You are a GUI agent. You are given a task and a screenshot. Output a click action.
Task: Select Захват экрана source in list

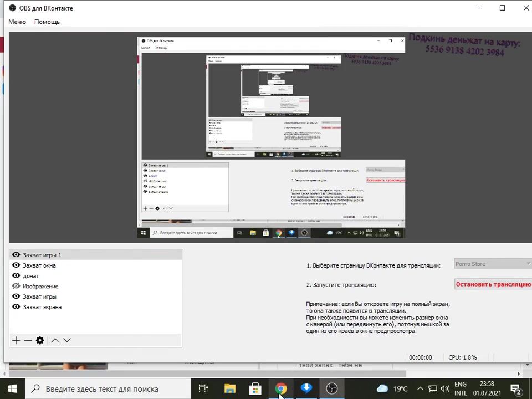[42, 307]
